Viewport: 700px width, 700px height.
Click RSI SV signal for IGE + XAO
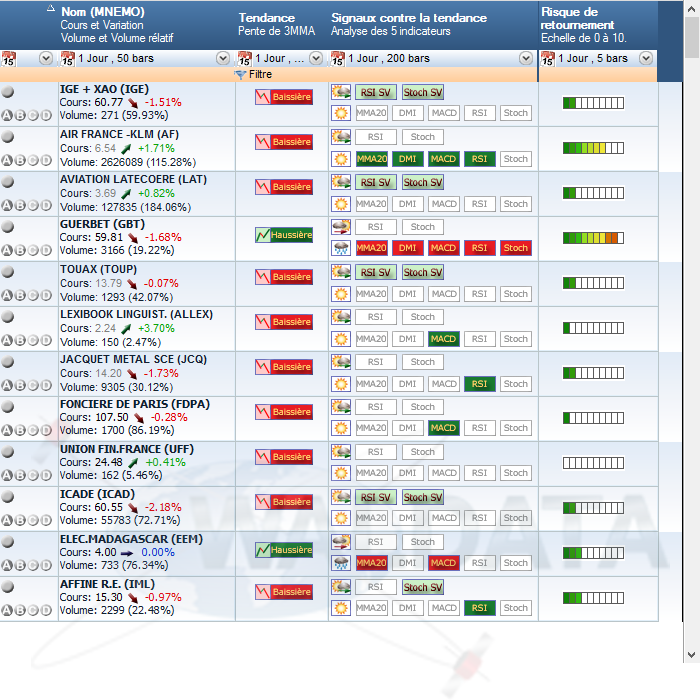coord(375,93)
